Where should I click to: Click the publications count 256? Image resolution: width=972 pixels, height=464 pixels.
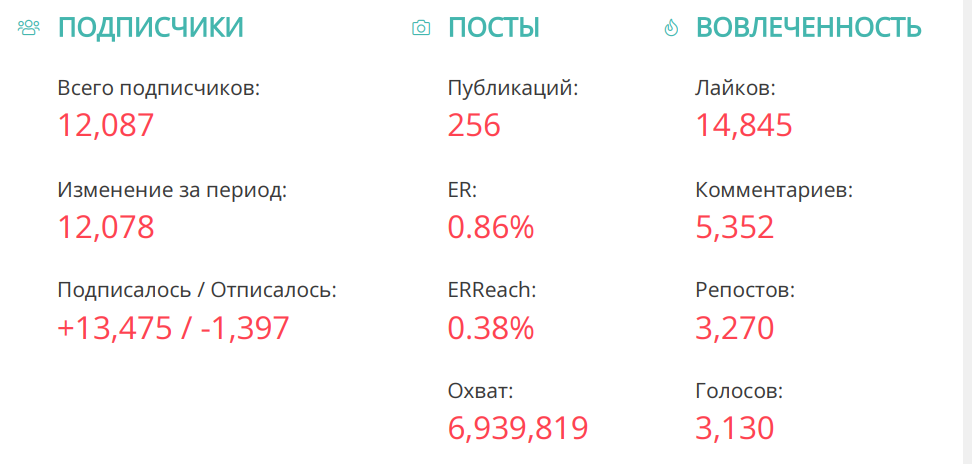(474, 126)
